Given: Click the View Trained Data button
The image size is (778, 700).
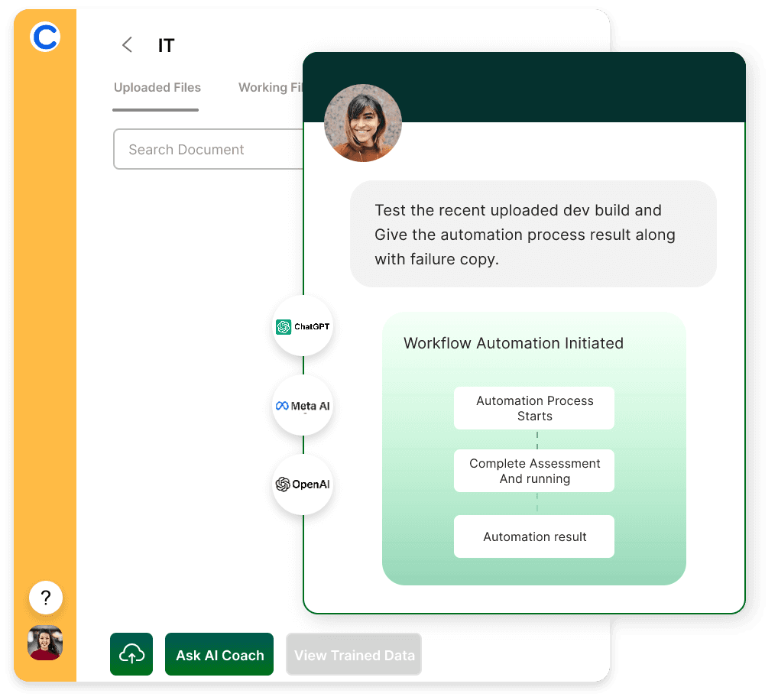Looking at the screenshot, I should [x=354, y=655].
